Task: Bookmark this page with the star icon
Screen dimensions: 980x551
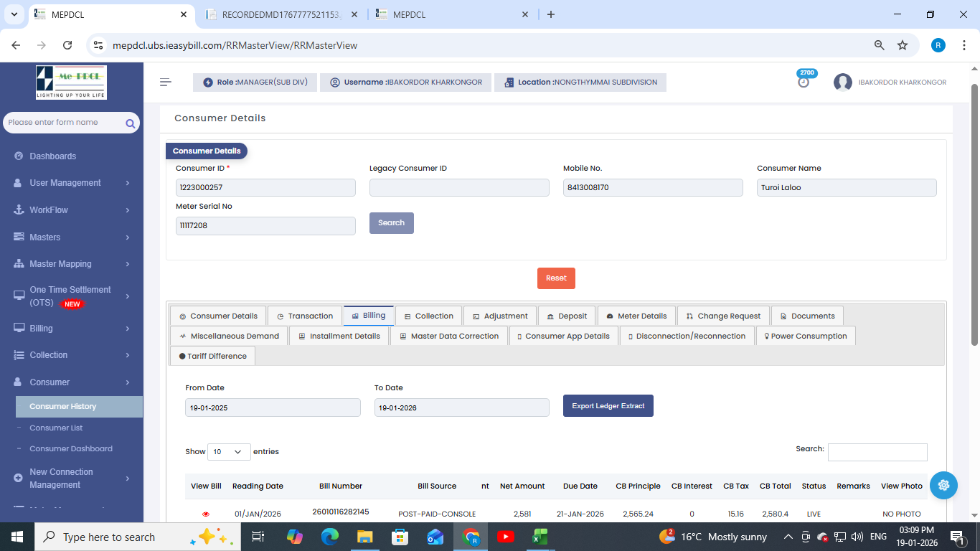Action: pyautogui.click(x=903, y=45)
